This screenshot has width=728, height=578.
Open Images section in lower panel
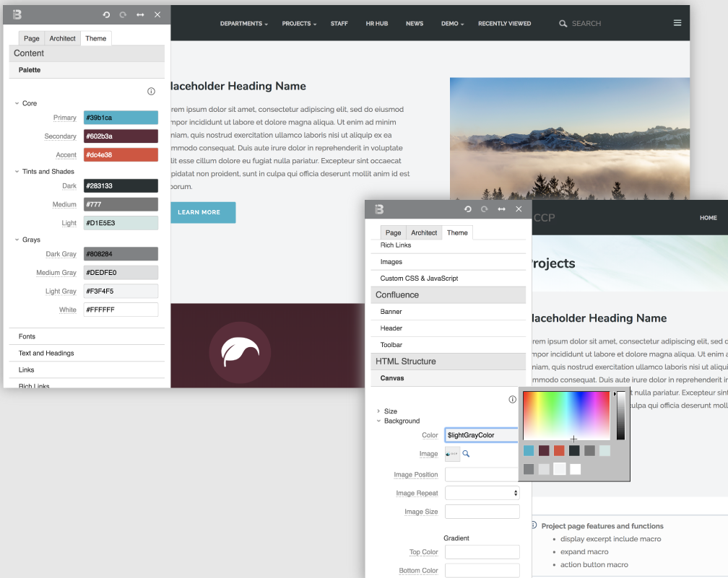tap(448, 262)
